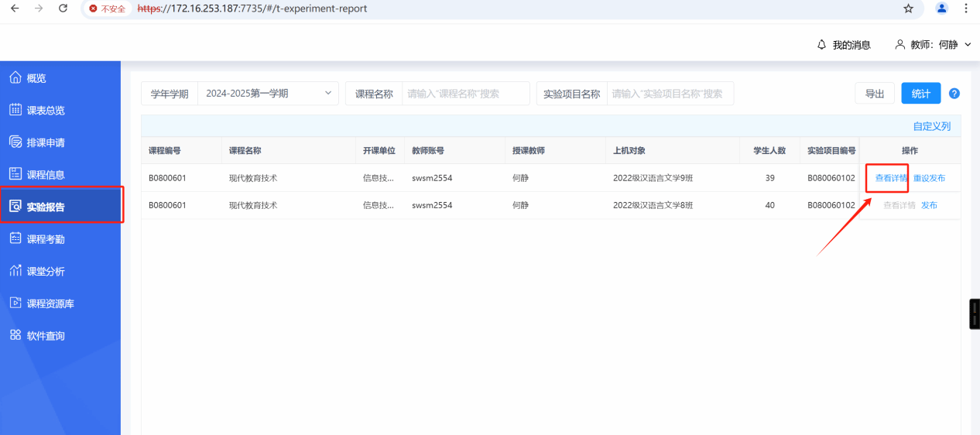Image resolution: width=980 pixels, height=435 pixels.
Task: Go to 排课申请 sidebar item
Action: tap(46, 142)
